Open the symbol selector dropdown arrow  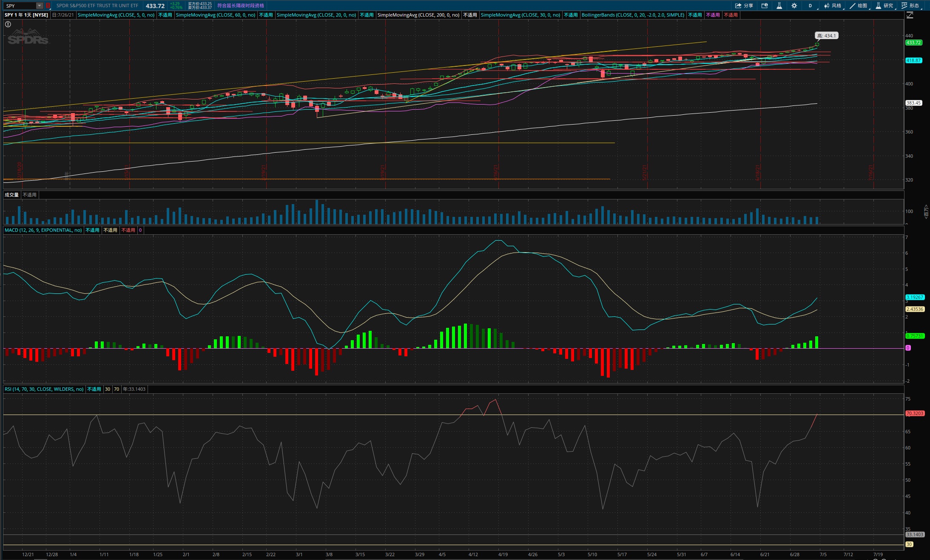click(40, 6)
